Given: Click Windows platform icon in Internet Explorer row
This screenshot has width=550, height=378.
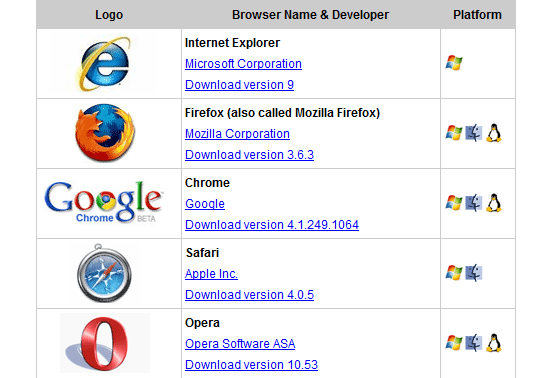Looking at the screenshot, I should (454, 63).
